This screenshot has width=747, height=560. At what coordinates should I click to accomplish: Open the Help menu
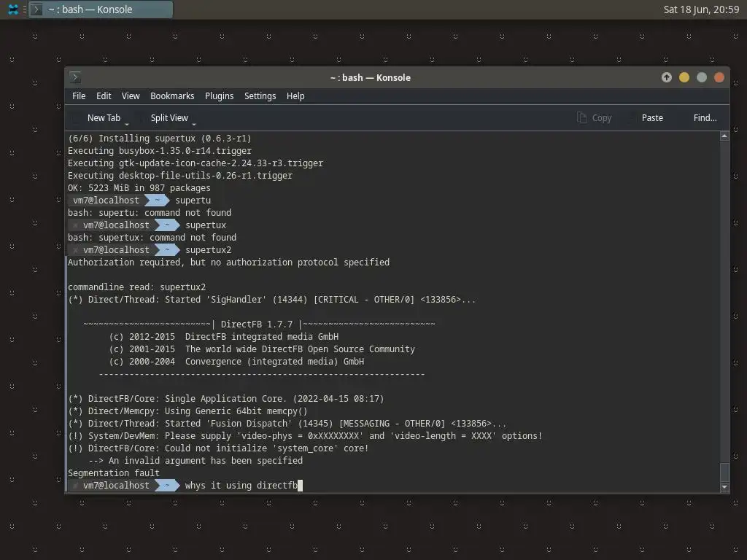click(295, 96)
